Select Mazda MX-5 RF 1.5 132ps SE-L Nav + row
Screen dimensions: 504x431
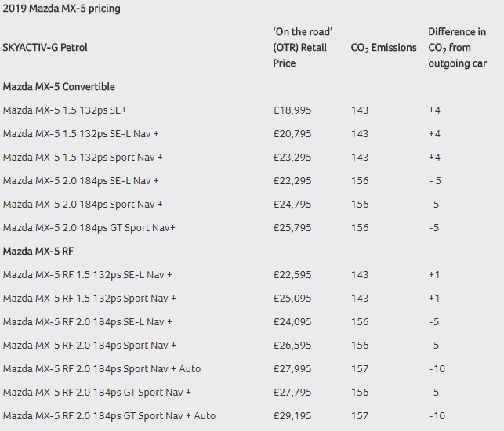pyautogui.click(x=88, y=275)
